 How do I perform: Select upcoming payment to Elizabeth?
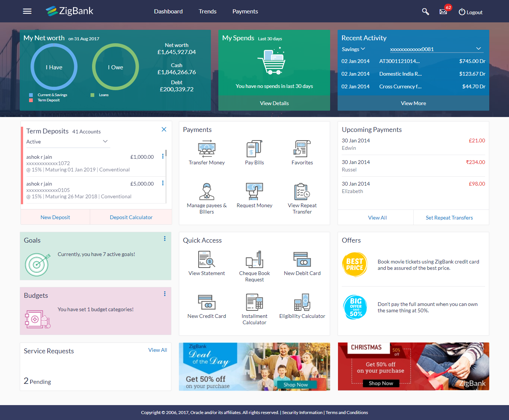click(413, 187)
